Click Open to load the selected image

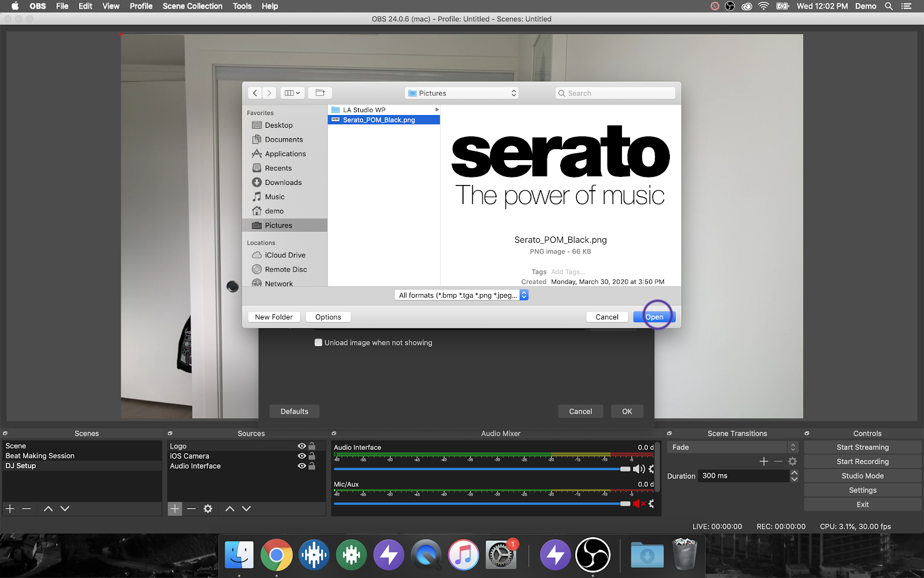[654, 317]
